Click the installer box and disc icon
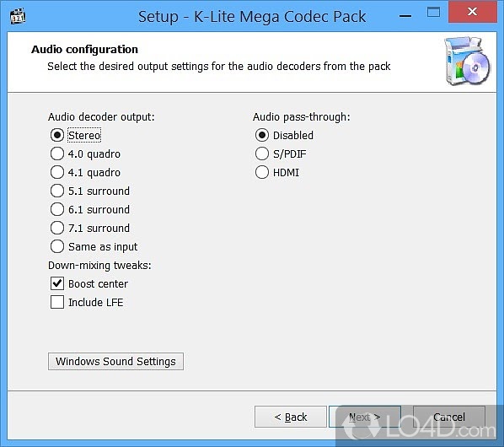 click(x=468, y=61)
